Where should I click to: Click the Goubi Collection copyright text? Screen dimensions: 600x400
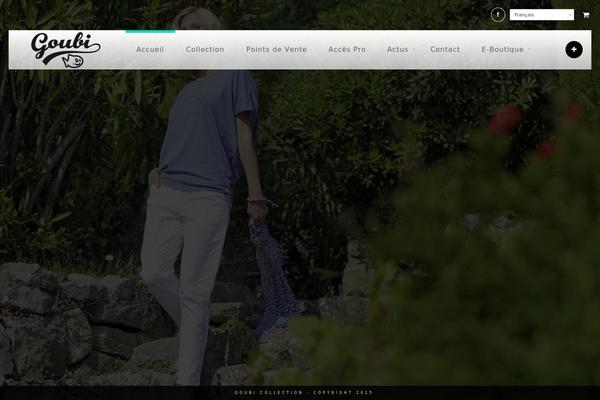pyautogui.click(x=303, y=392)
